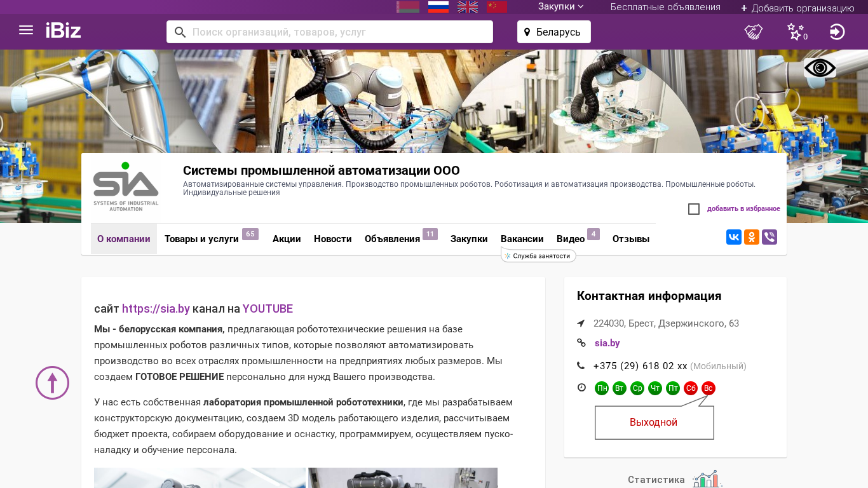Click the login arrow icon

point(837,32)
